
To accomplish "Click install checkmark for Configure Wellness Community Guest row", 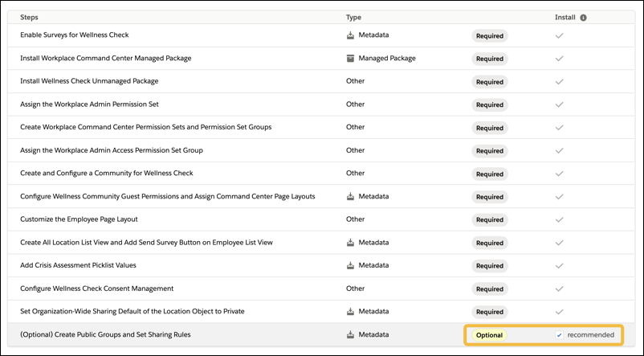I will [559, 197].
